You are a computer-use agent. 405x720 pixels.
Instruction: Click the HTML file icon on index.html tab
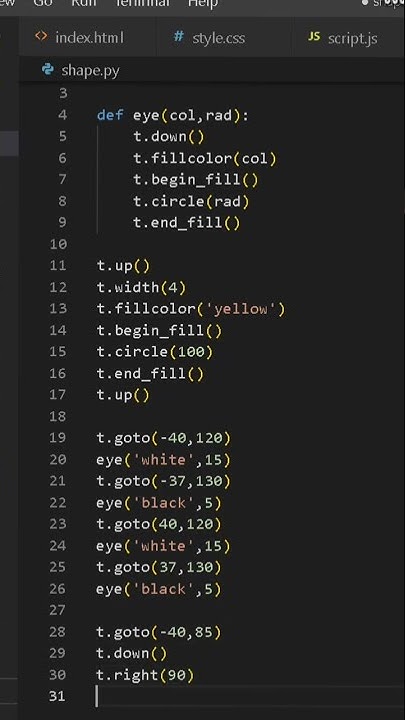[41, 36]
